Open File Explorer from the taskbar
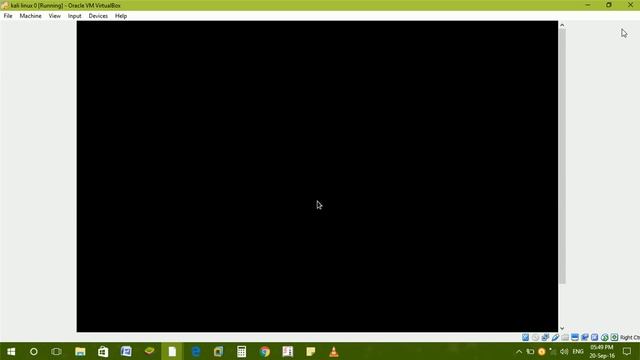The height and width of the screenshot is (360, 640). tap(80, 351)
